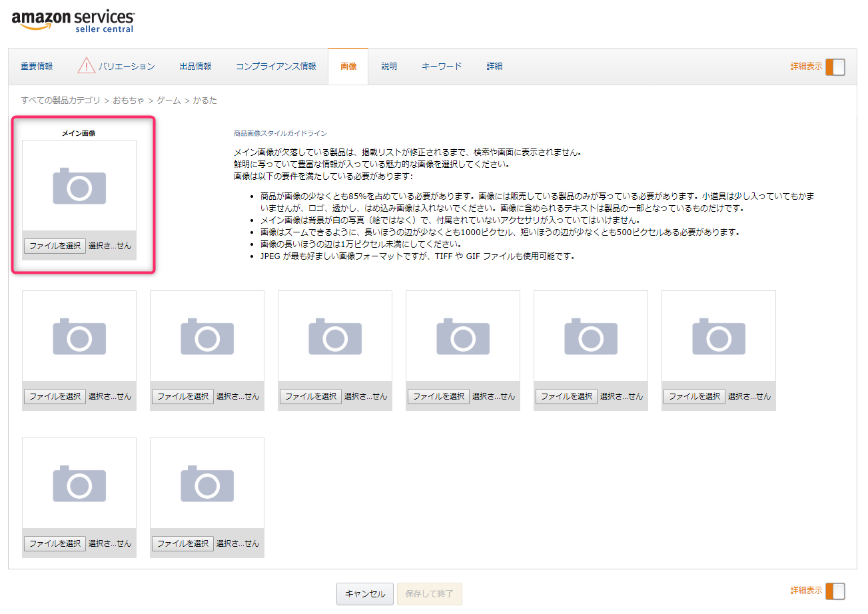Go to the コンプライアンス情報 tab
Screen dimensions: 868x614
[x=276, y=67]
